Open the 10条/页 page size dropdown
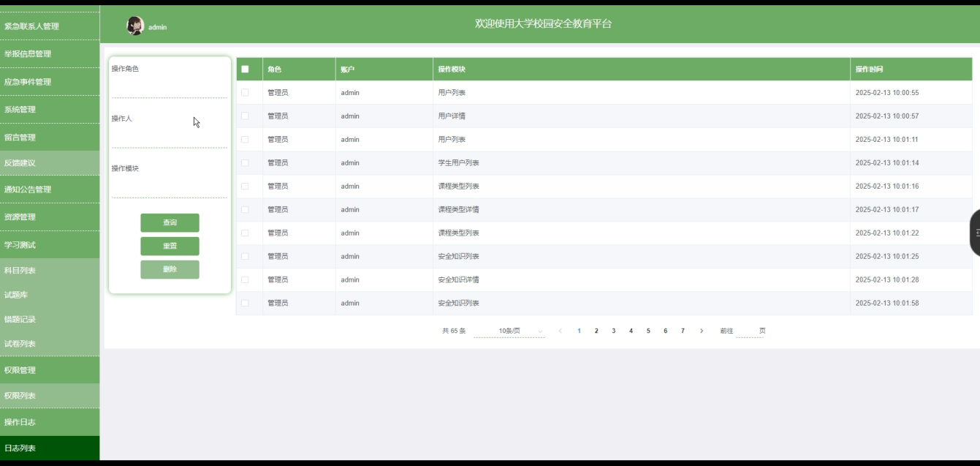The width and height of the screenshot is (980, 466). pyautogui.click(x=509, y=331)
